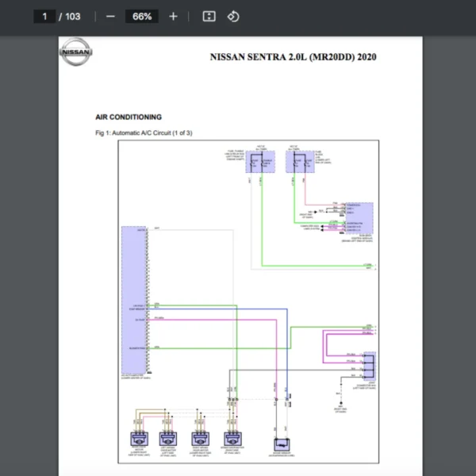This screenshot has height=476, width=476.
Task: Click the total page count 103
Action: click(72, 17)
